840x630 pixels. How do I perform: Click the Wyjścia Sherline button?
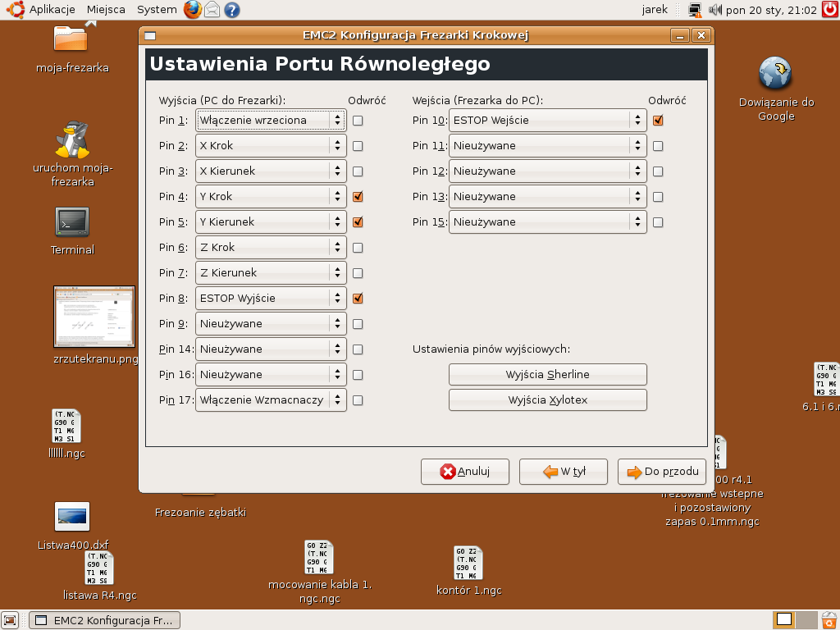pos(547,374)
